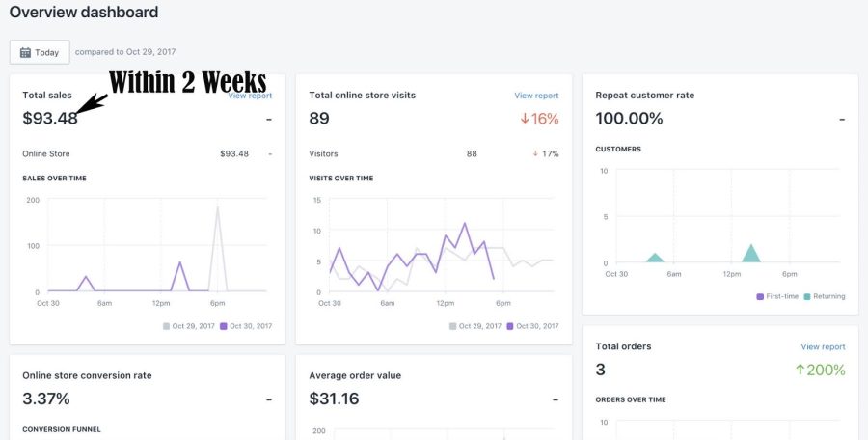Click First-time purple legend swatch

pyautogui.click(x=760, y=296)
